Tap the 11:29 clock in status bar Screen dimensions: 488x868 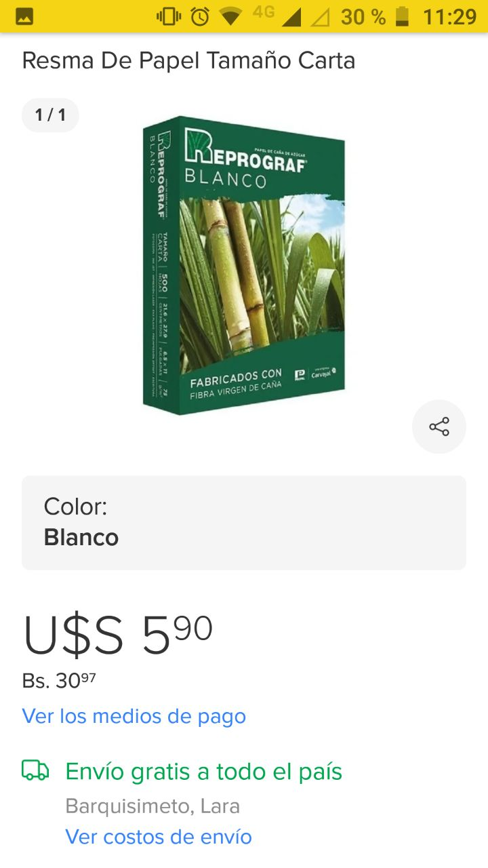tap(450, 16)
